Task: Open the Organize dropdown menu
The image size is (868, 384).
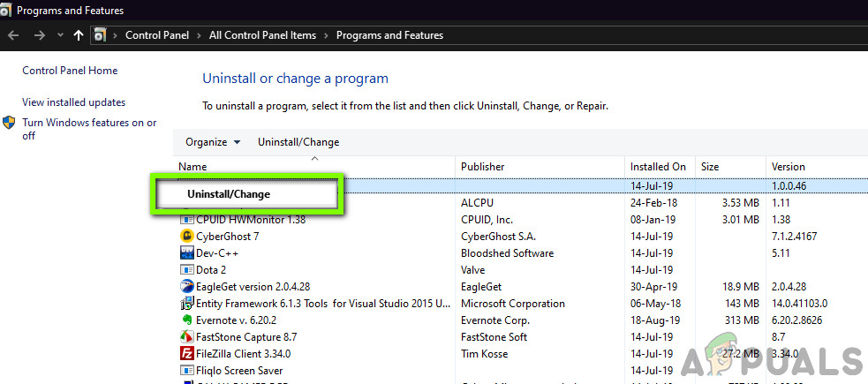Action: tap(213, 142)
